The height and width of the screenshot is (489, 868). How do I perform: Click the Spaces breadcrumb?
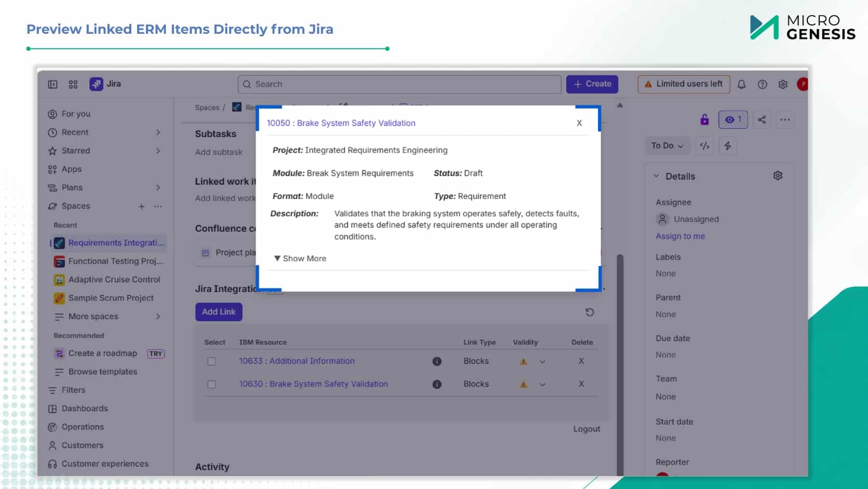pos(207,108)
